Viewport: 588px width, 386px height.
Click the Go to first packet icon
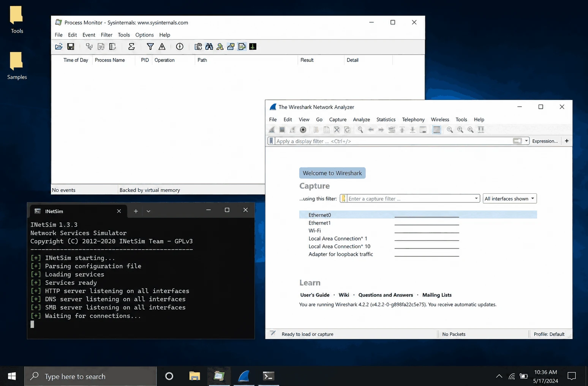(x=402, y=130)
